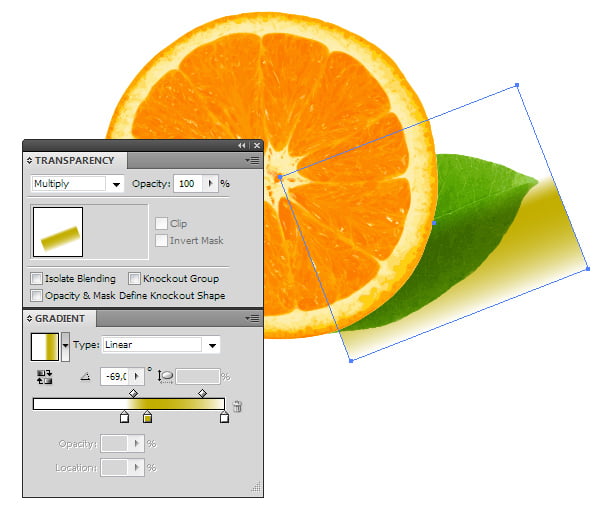Click the right bounding box handle near bottom
The width and height of the screenshot is (600, 519).
(x=588, y=269)
